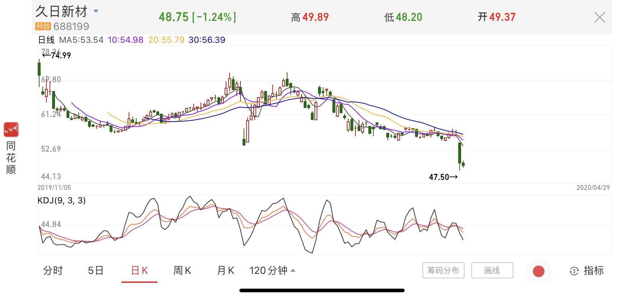Switch to the 5日 tab
644x298 pixels.
coord(96,270)
